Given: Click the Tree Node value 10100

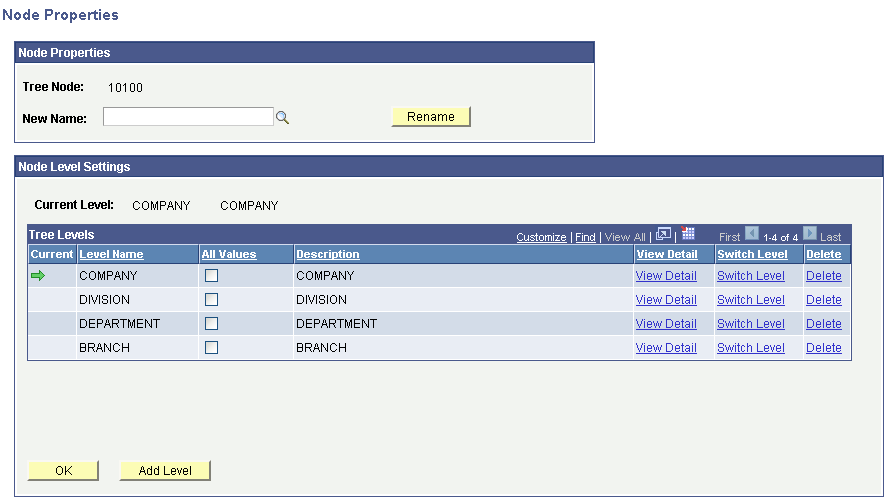Looking at the screenshot, I should tap(125, 88).
